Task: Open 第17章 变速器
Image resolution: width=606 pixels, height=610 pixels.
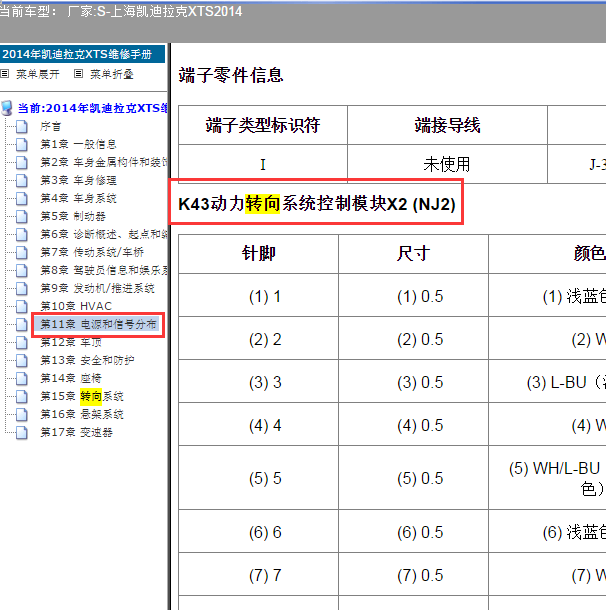Action: pos(76,432)
